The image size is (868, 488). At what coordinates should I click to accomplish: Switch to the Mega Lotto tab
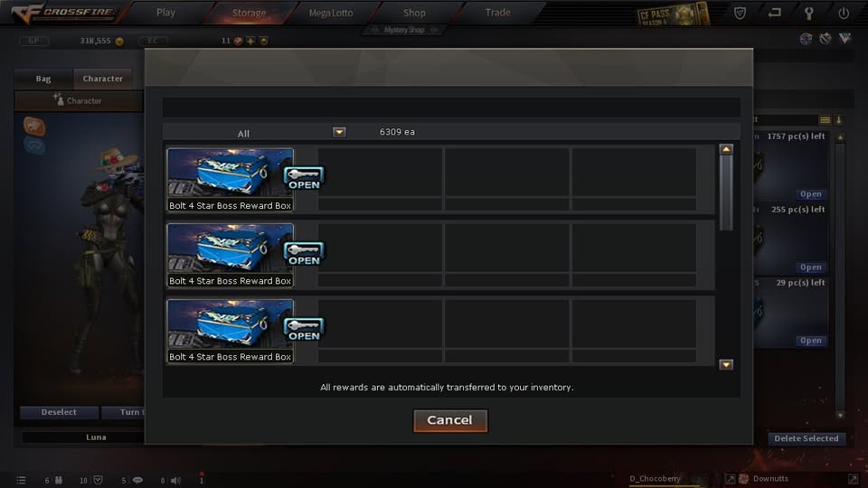pyautogui.click(x=331, y=13)
